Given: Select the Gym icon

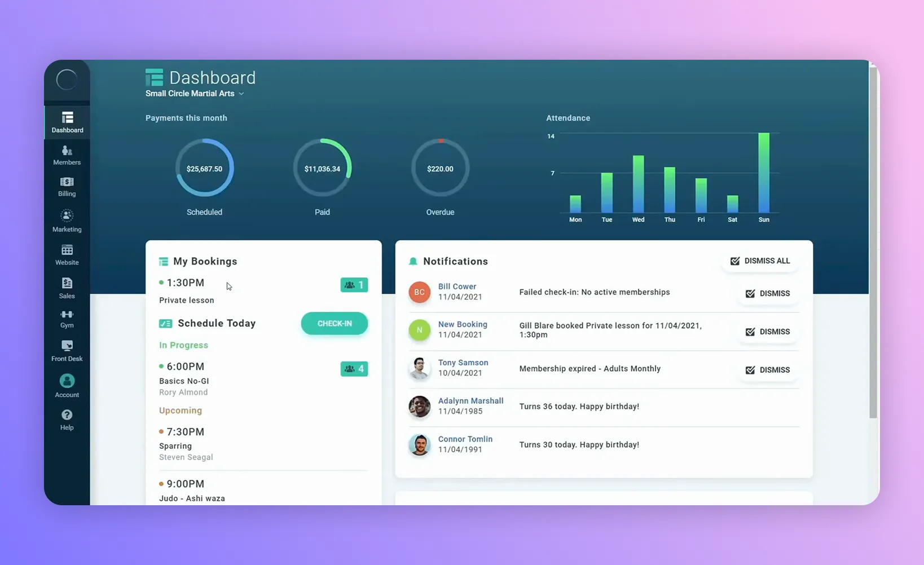Looking at the screenshot, I should [x=67, y=317].
